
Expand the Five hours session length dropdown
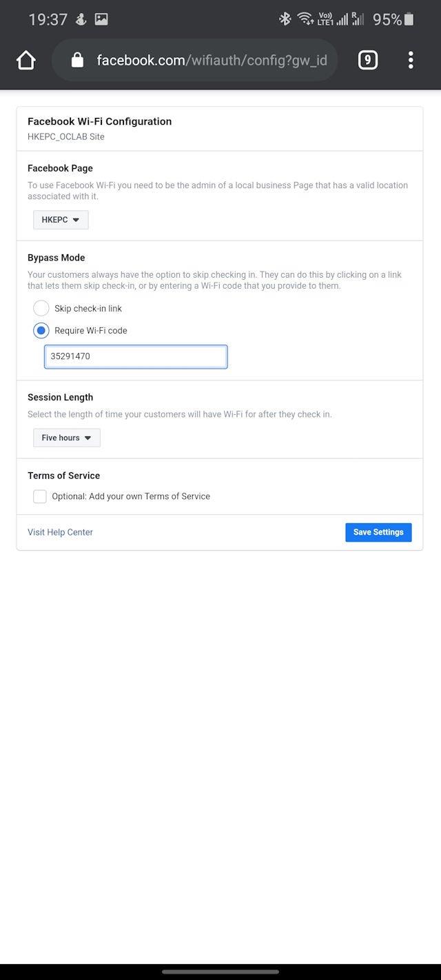(67, 438)
